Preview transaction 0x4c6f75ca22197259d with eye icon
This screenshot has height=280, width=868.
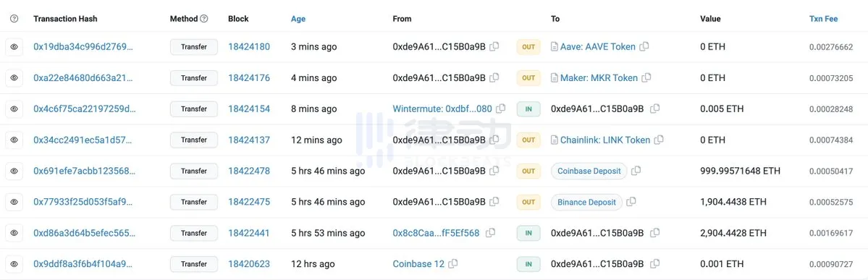click(14, 109)
